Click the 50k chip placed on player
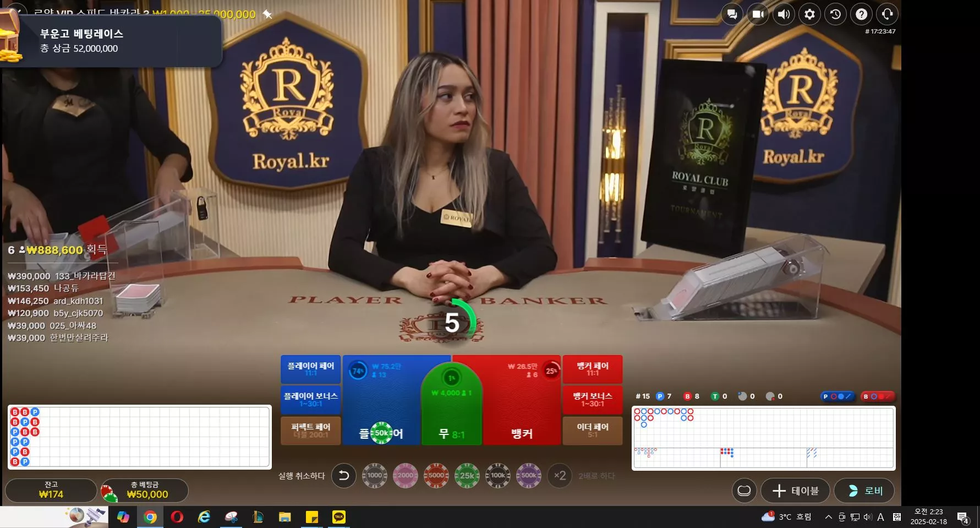Image resolution: width=980 pixels, height=528 pixels. click(381, 433)
